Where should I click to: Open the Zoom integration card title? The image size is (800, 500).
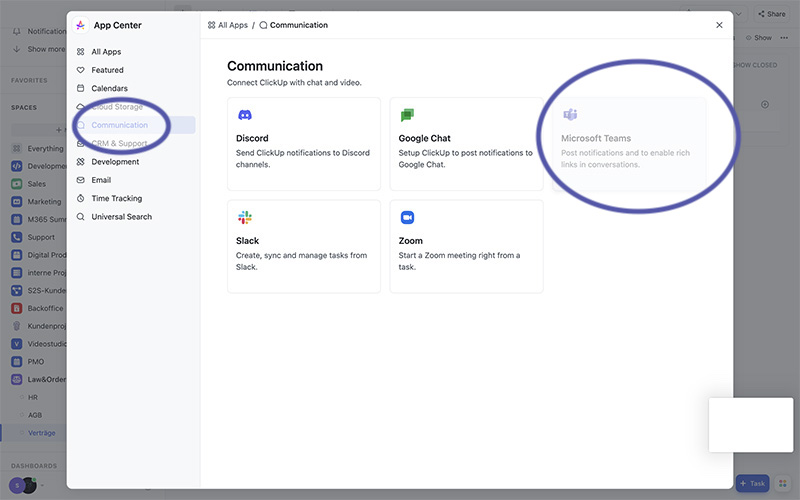[411, 241]
